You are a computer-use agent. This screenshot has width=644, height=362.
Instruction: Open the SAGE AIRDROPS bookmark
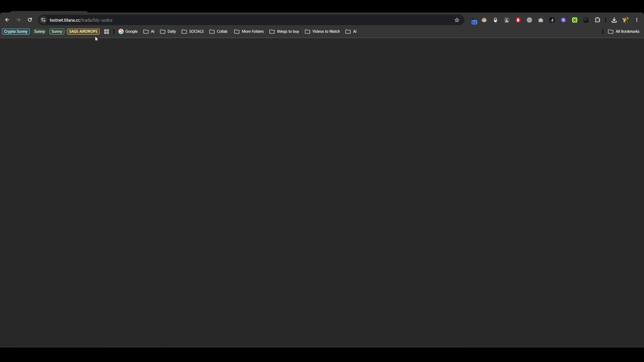pyautogui.click(x=83, y=32)
